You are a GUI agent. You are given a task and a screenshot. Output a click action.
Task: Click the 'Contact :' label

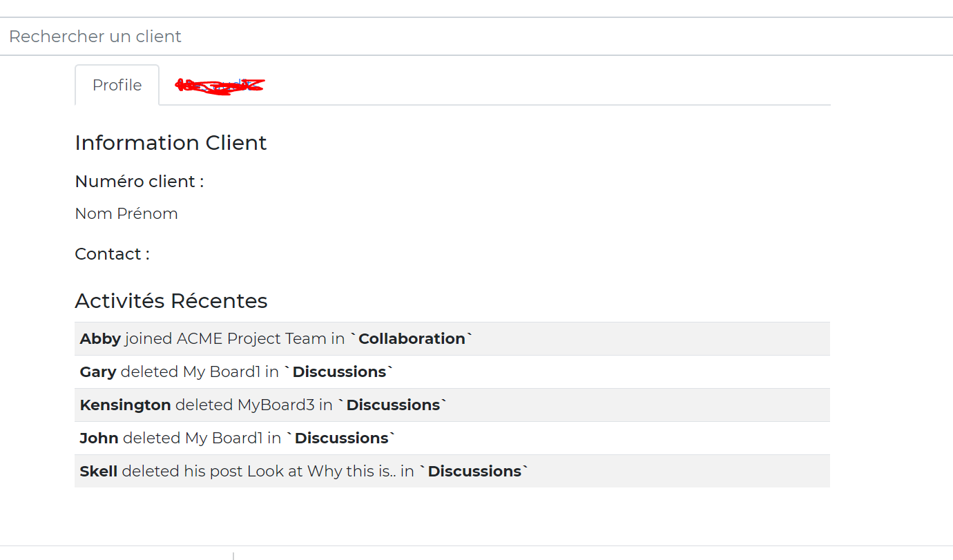(x=113, y=254)
